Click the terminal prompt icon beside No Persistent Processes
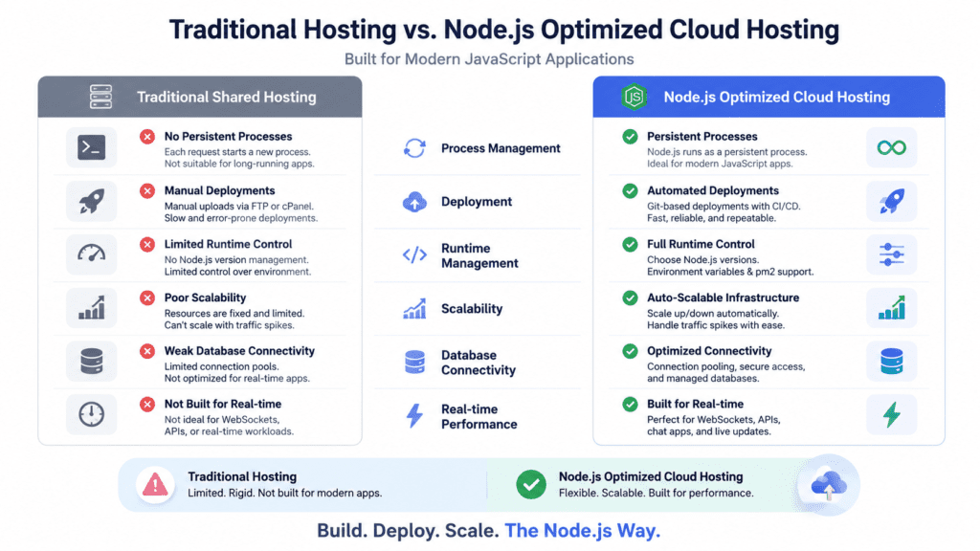 tap(91, 147)
